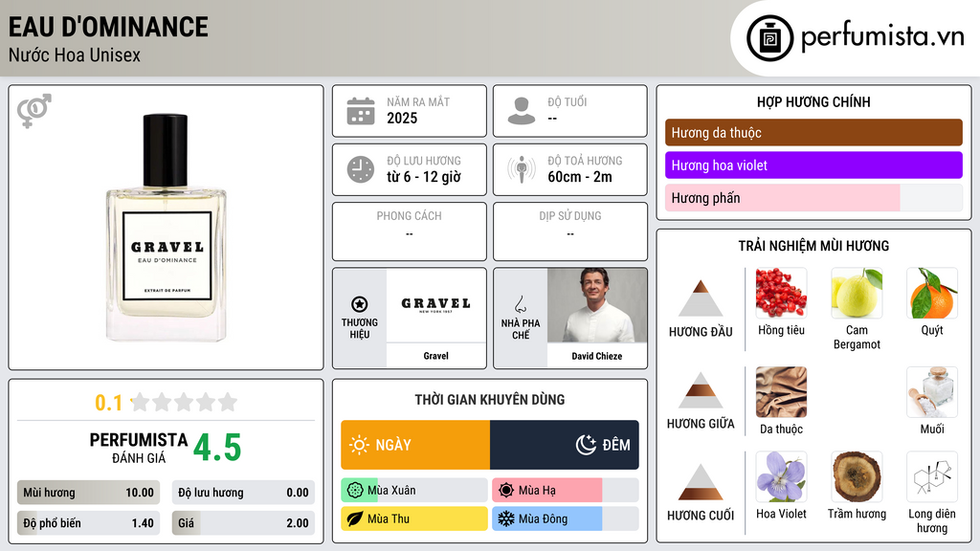This screenshot has height=551, width=980.
Task: Click the Phong cách style box
Action: 410,231
